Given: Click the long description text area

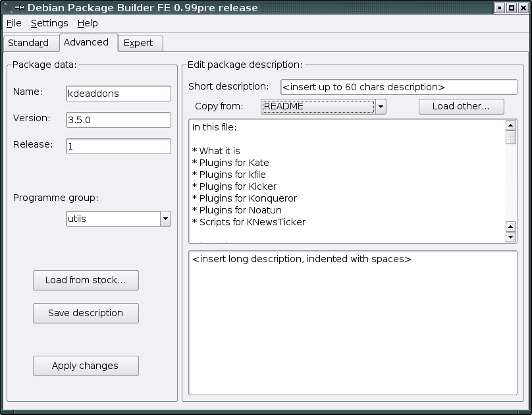Looking at the screenshot, I should click(353, 323).
